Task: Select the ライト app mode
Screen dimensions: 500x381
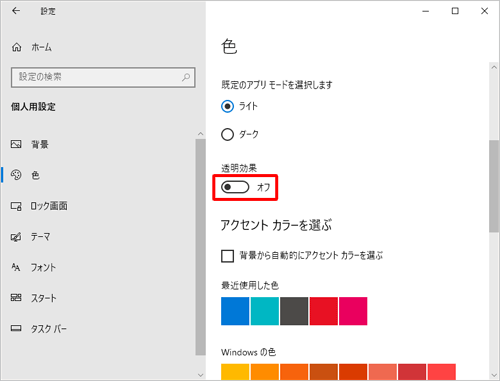Action: pos(227,106)
